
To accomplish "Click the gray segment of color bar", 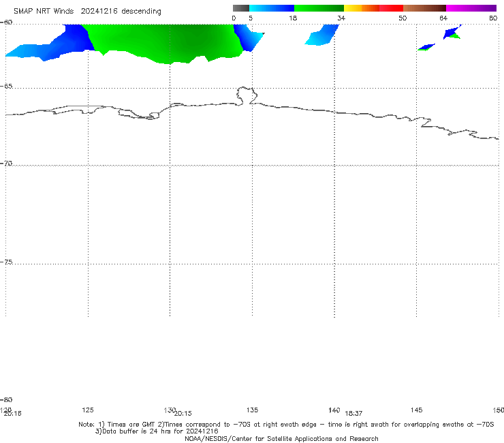I will pos(241,8).
